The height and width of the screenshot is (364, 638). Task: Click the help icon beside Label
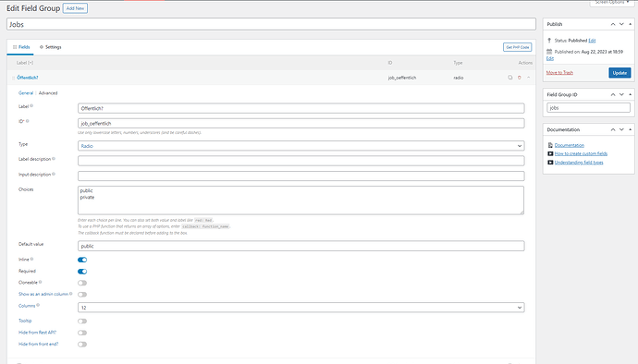[31, 105]
